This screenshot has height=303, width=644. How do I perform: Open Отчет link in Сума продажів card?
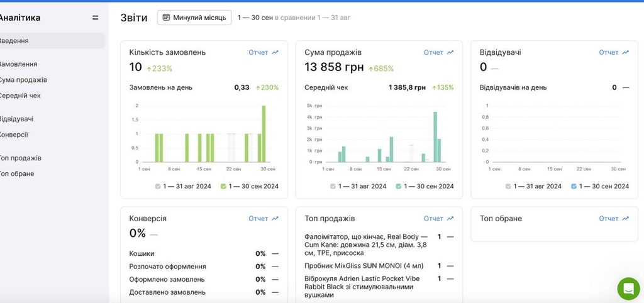433,52
